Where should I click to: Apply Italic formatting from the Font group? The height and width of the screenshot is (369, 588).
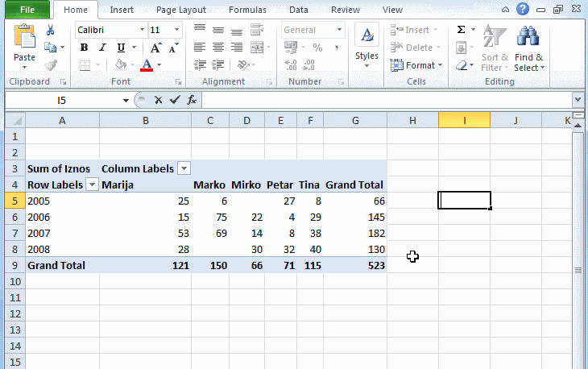pos(101,48)
